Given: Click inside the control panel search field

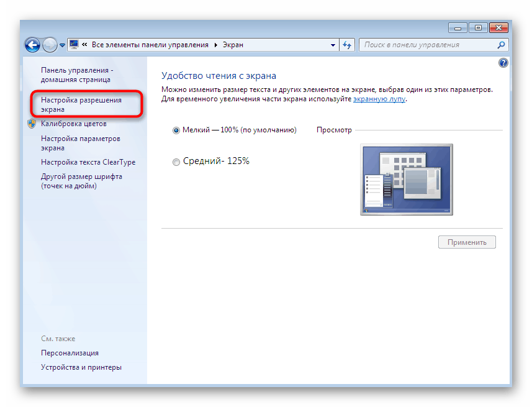Looking at the screenshot, I should click(428, 44).
